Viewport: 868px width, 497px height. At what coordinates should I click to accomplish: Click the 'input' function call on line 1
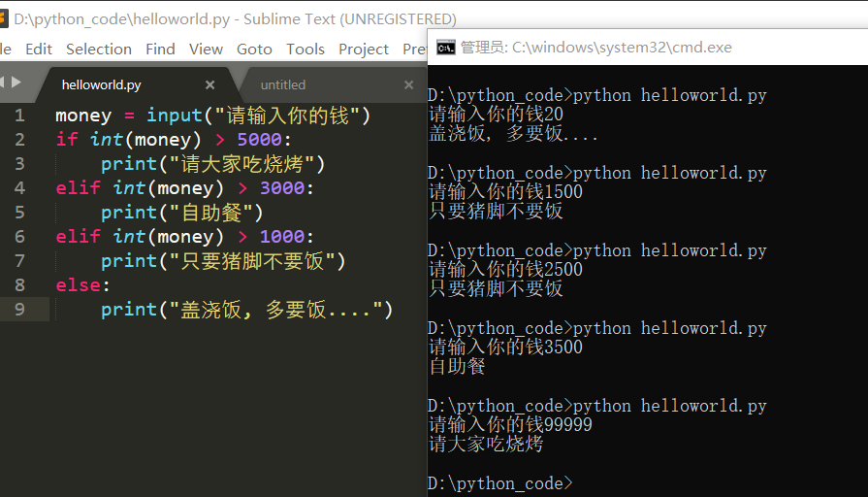pyautogui.click(x=175, y=116)
